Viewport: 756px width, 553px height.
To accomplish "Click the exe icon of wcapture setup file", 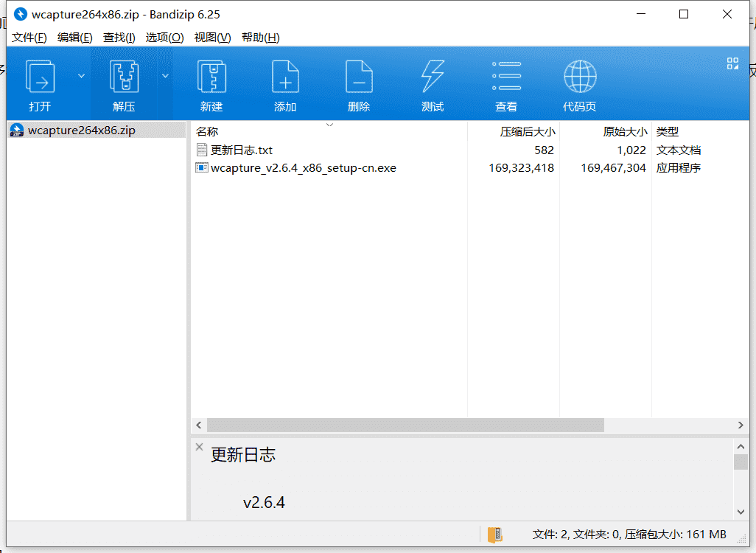I will 202,167.
